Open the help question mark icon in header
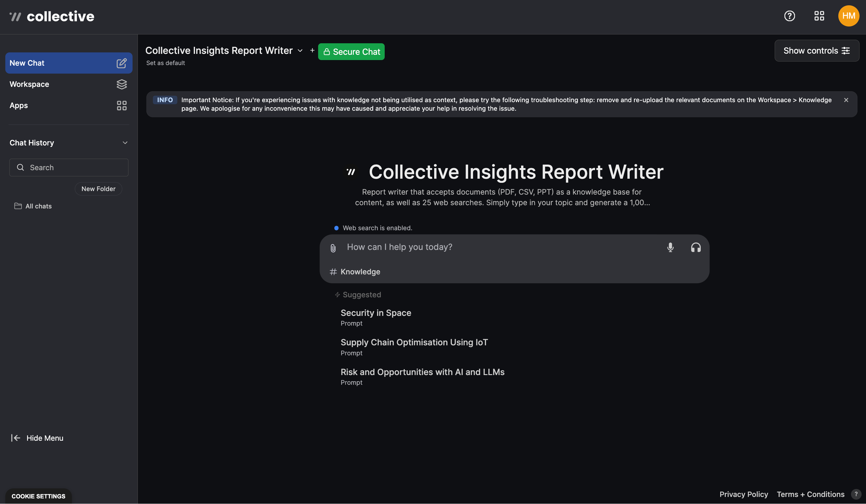 point(789,16)
